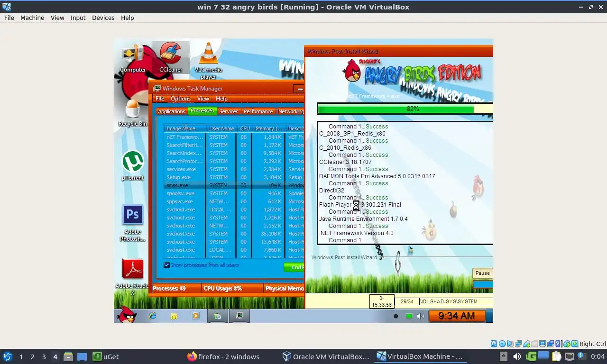
Task: Open uGet from host taskbar
Action: [105, 356]
